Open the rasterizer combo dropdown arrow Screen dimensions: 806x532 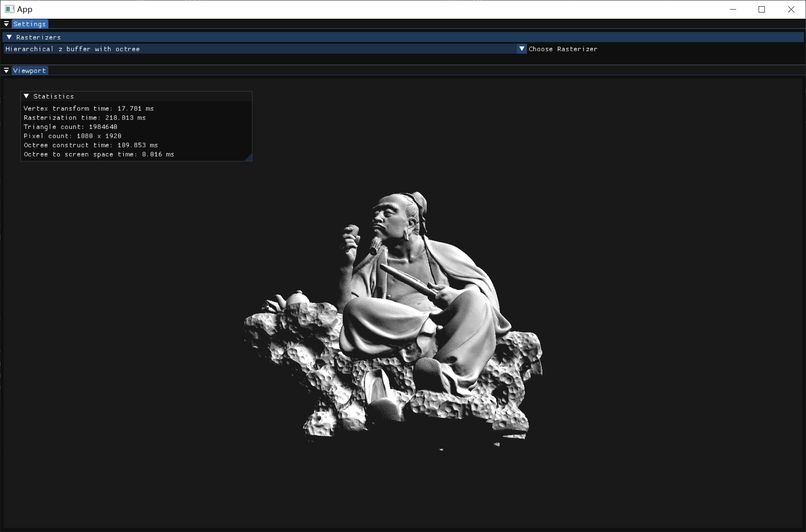(x=522, y=49)
